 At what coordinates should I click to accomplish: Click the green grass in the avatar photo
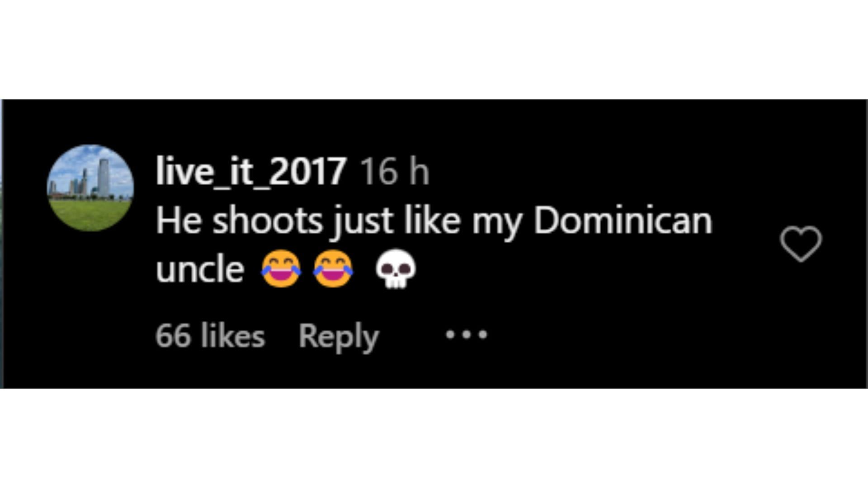[90, 214]
